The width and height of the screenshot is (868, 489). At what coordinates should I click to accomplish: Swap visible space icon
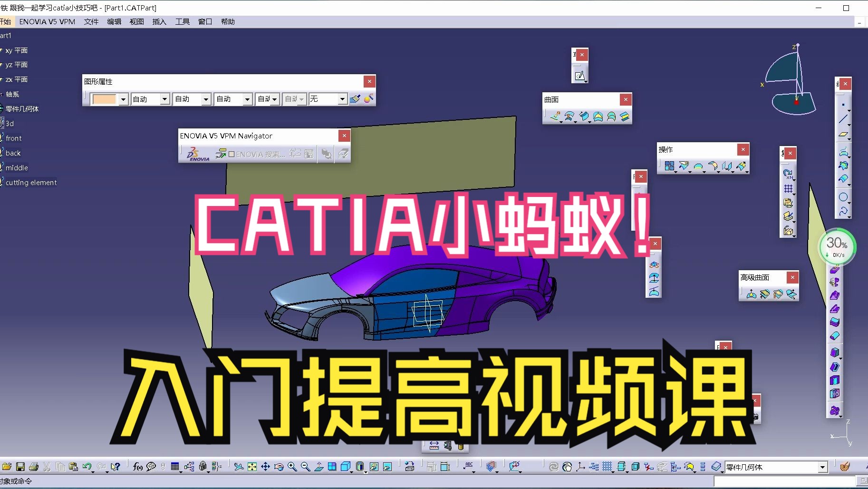click(387, 467)
